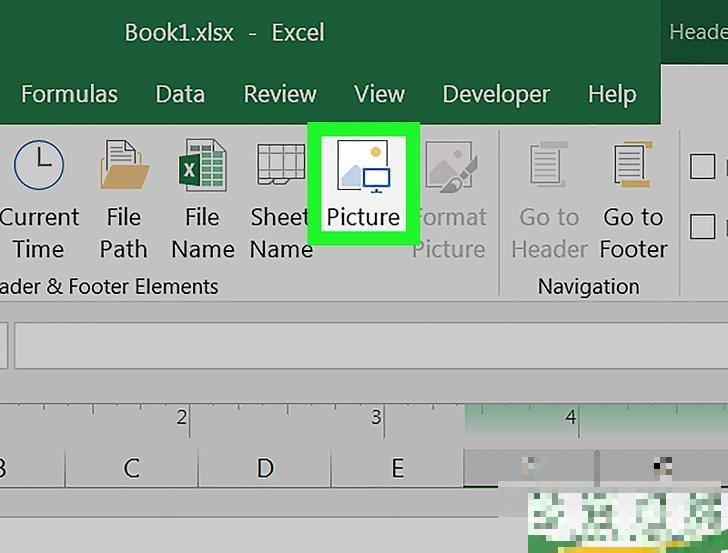The image size is (728, 553).
Task: Tick the lower checkbox right of Navigation
Action: coord(703,226)
